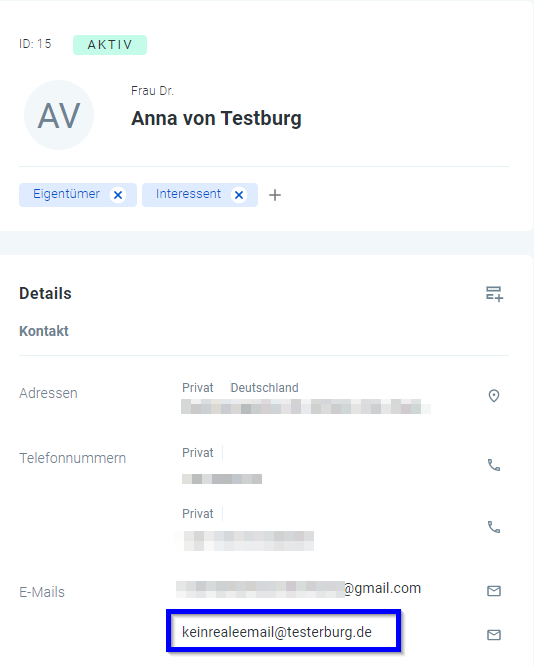Click the add-field icon beside Details
Viewport: 534px width, 666px height.
[x=494, y=293]
